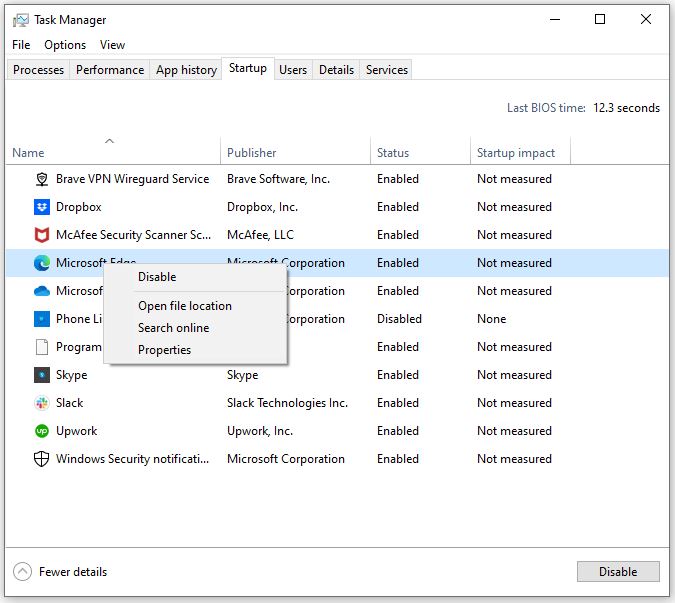
Task: Click the Slack Technologies Inc. publisher cell
Action: (x=287, y=403)
